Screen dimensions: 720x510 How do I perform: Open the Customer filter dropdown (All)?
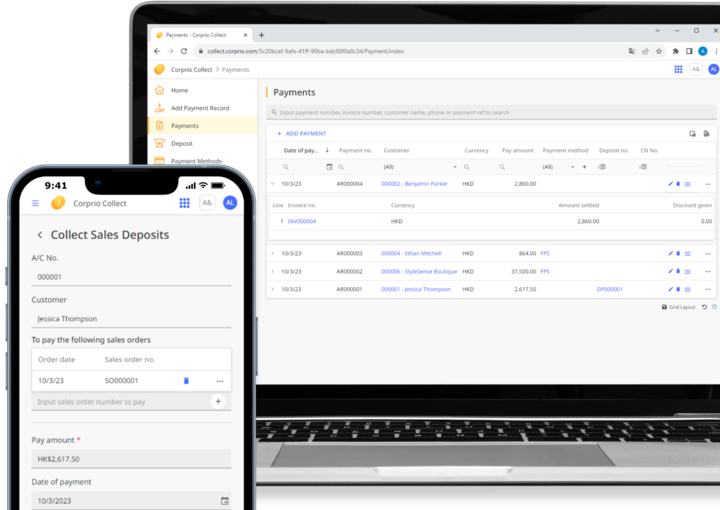(x=420, y=167)
